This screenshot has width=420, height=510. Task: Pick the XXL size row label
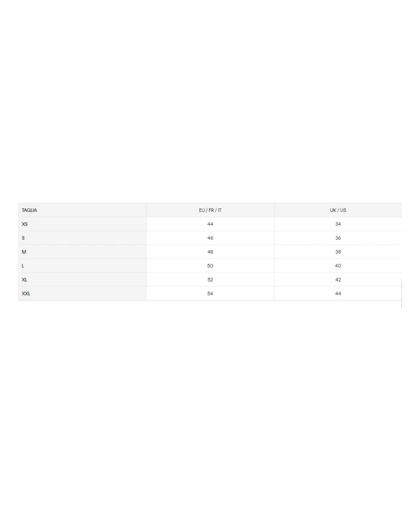[26, 294]
